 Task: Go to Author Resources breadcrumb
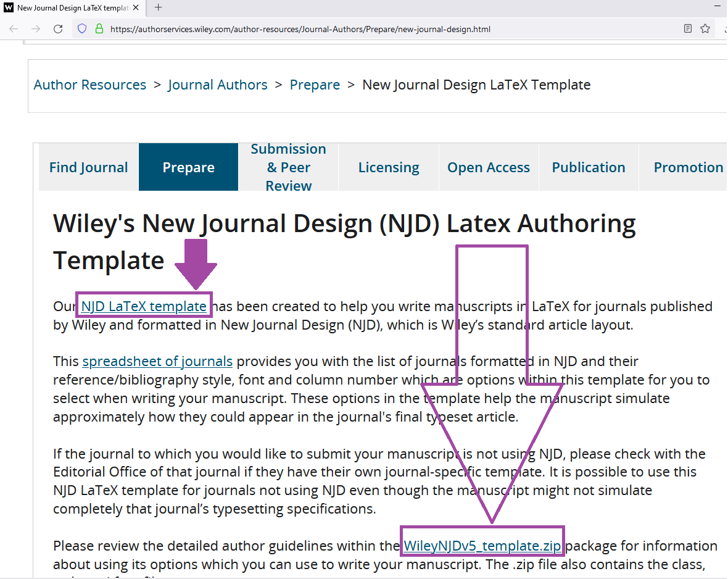pos(90,85)
